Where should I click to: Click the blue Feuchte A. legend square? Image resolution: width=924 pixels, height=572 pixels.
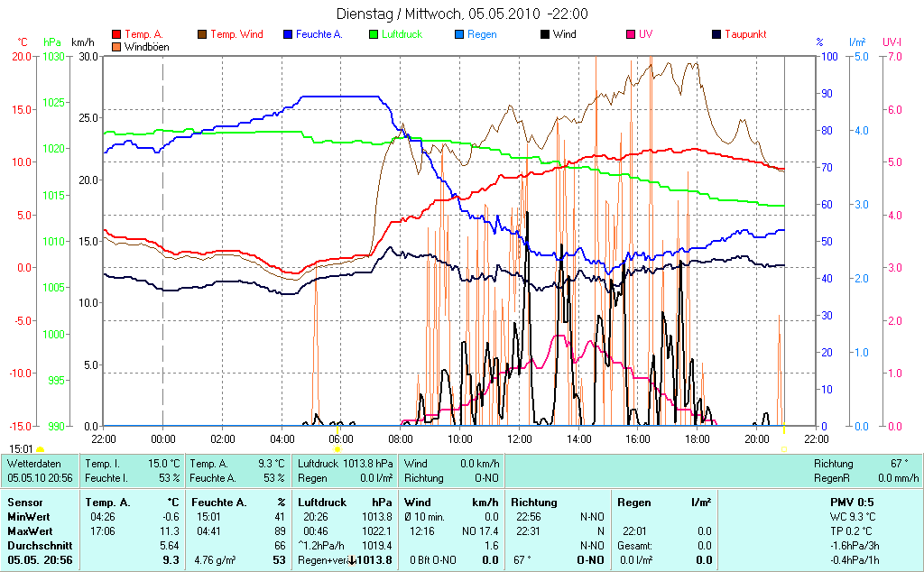[289, 34]
